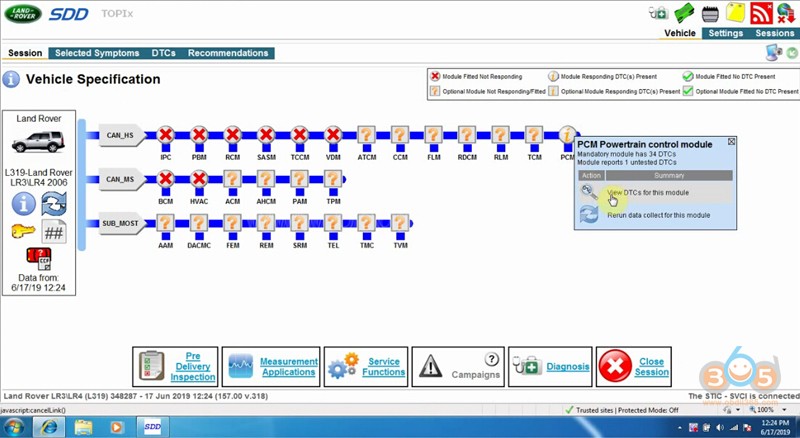
Task: Select the FEM module icon
Action: [x=233, y=223]
